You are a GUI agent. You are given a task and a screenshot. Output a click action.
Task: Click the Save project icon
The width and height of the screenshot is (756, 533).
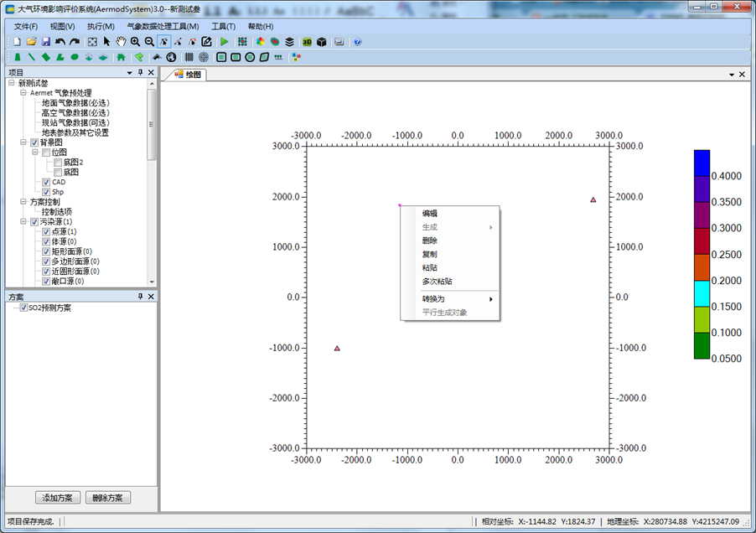45,42
